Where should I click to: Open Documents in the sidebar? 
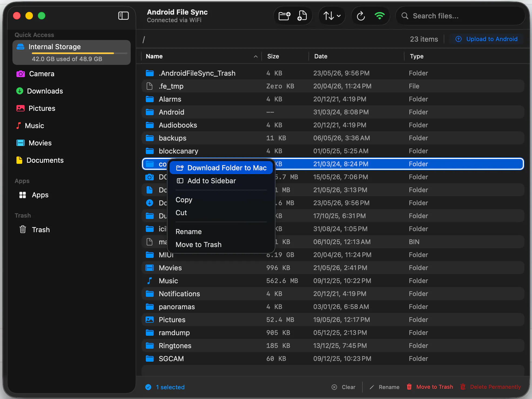point(72,160)
